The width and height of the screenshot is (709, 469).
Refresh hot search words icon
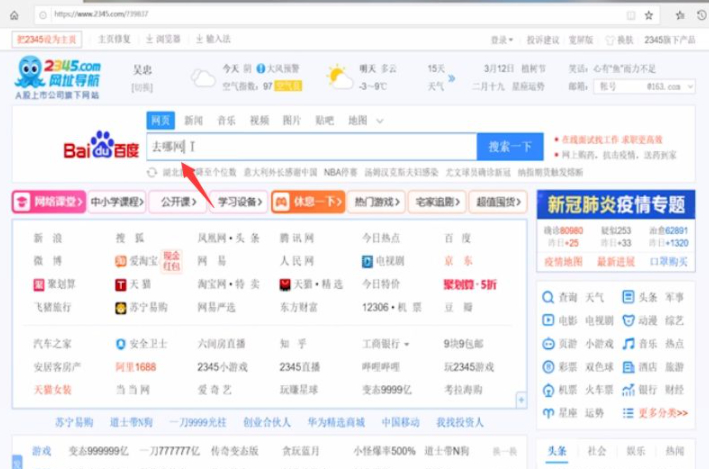click(x=152, y=172)
